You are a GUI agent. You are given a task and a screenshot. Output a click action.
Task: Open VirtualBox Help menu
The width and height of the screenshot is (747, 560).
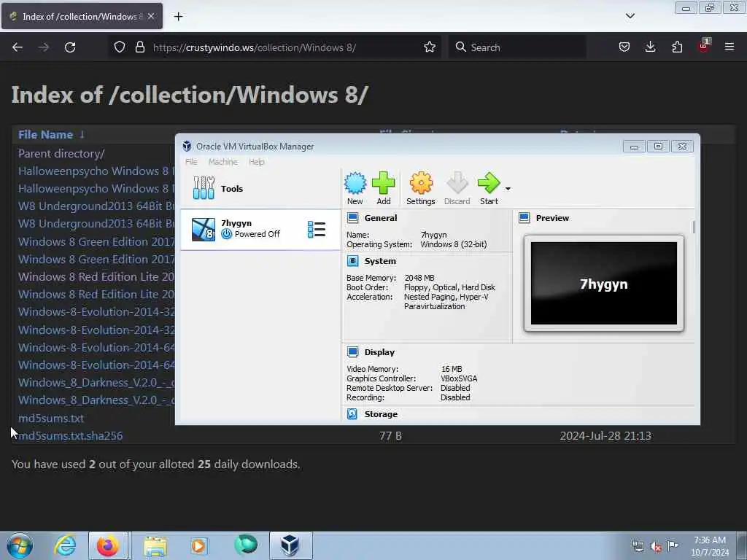(256, 162)
